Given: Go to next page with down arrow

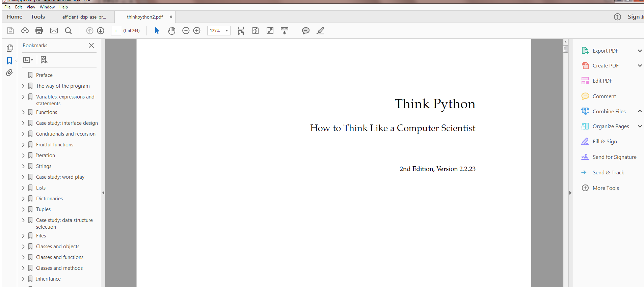Looking at the screenshot, I should (101, 31).
